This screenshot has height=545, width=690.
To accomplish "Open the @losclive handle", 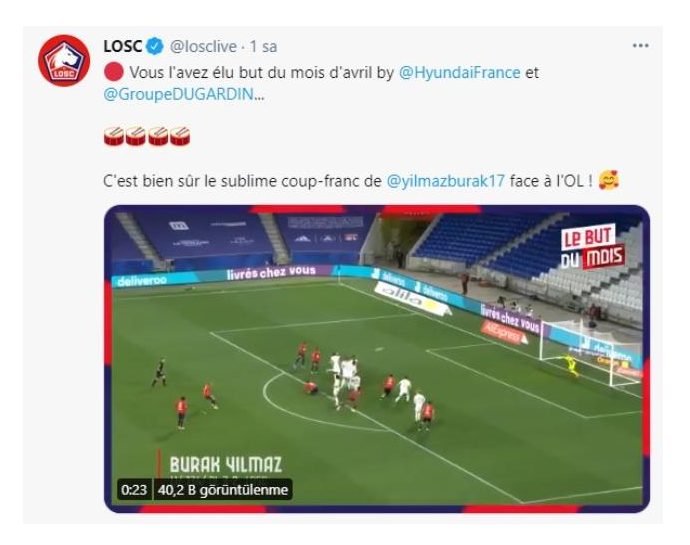I will click(x=203, y=46).
